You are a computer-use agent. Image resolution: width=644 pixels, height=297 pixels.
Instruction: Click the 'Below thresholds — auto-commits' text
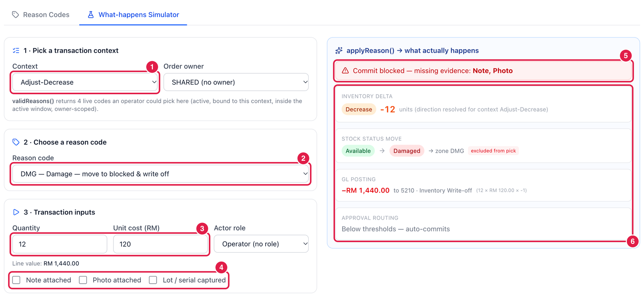(396, 229)
